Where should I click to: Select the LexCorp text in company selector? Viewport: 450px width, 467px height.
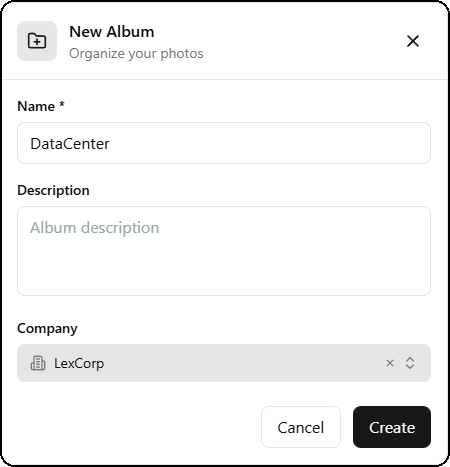click(x=79, y=363)
